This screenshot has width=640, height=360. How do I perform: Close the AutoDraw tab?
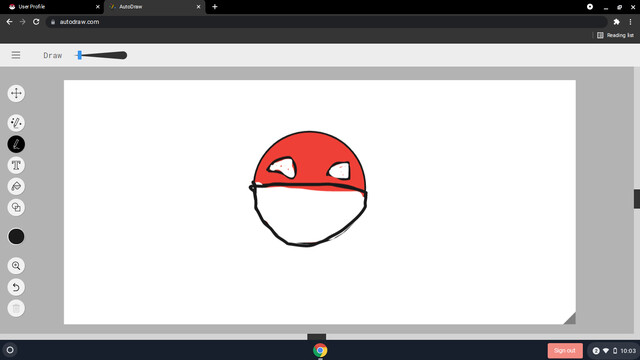[198, 7]
